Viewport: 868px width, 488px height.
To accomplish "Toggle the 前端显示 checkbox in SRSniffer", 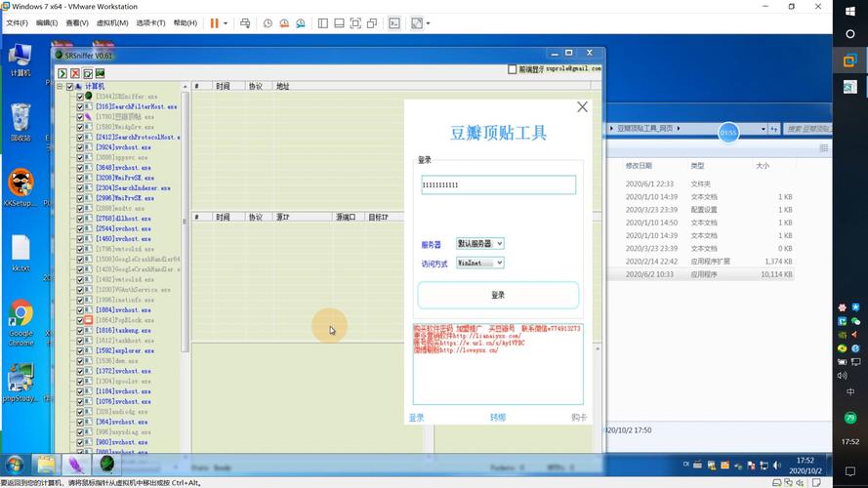I will coord(512,69).
